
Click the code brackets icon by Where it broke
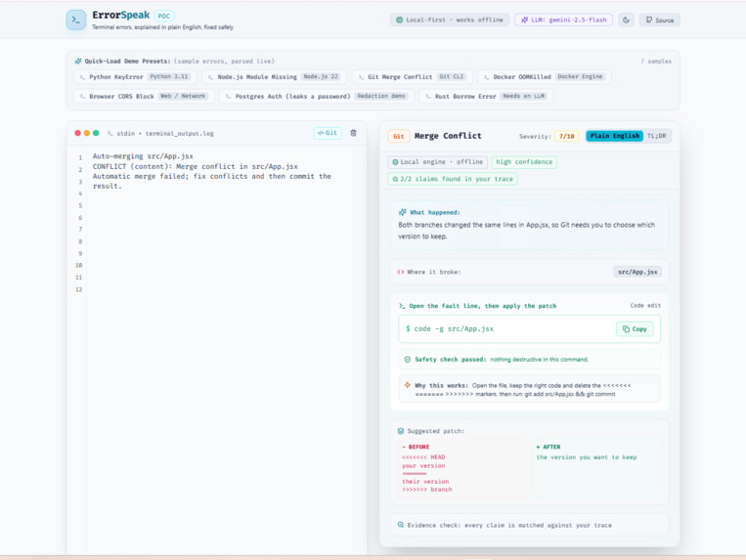(401, 272)
